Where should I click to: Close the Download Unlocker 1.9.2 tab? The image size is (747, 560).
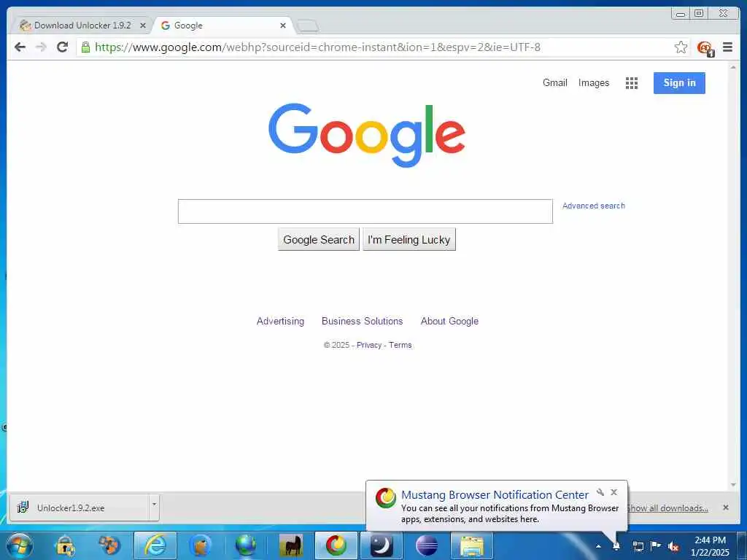(x=142, y=26)
